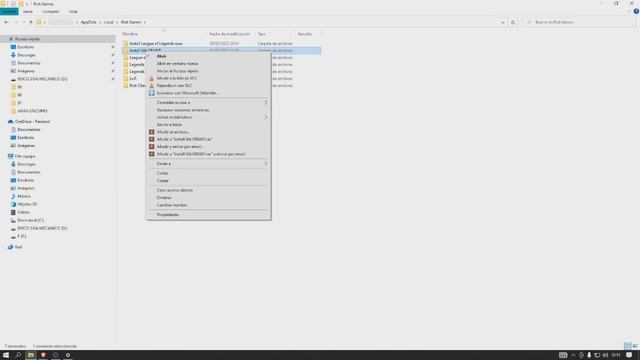Expand the 'Incluir en biblioteca' submenu arrow

[x=265, y=117]
